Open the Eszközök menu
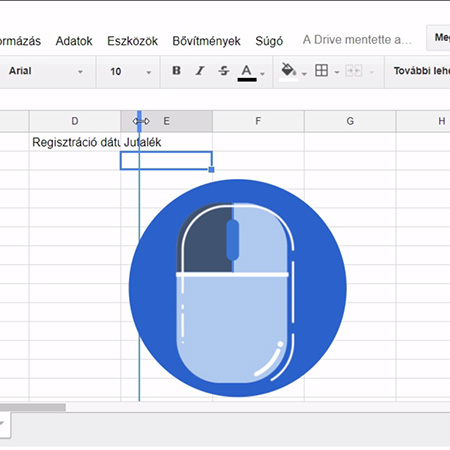 coord(132,41)
